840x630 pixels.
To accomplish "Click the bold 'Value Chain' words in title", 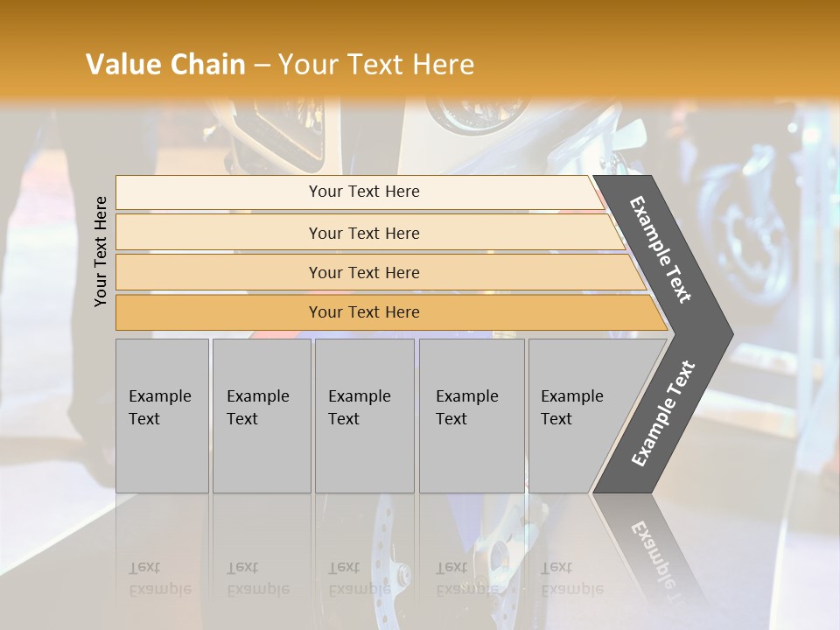I will tap(165, 64).
